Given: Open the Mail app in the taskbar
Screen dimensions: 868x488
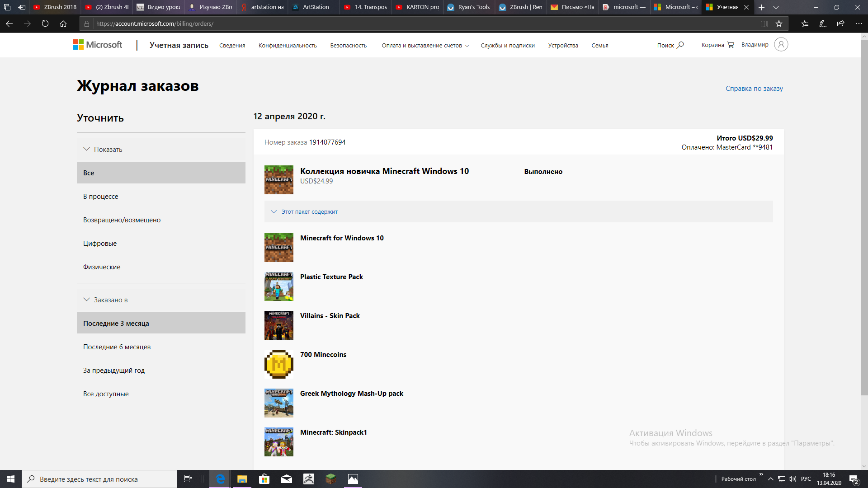Looking at the screenshot, I should tap(287, 479).
